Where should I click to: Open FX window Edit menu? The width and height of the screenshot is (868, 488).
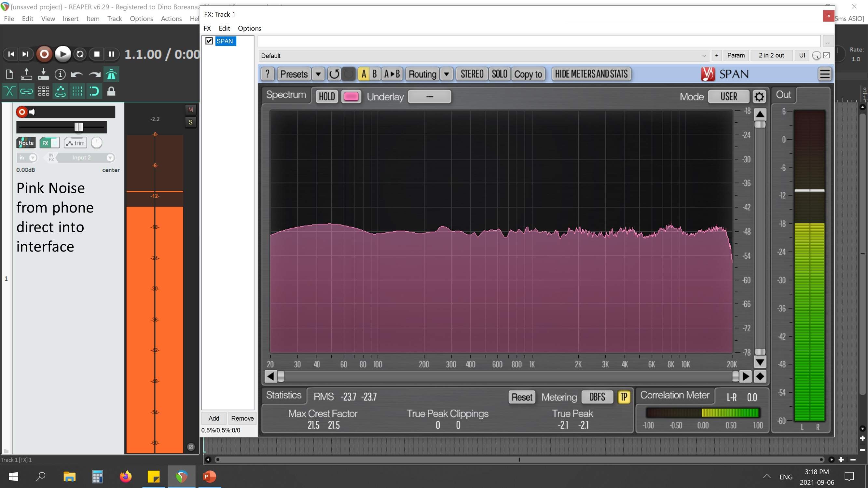pyautogui.click(x=224, y=28)
